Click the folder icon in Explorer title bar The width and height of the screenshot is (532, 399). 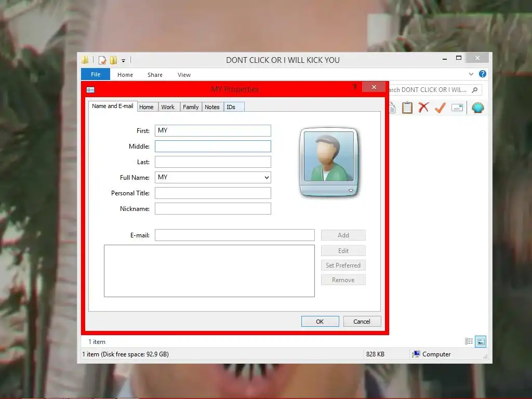85,60
